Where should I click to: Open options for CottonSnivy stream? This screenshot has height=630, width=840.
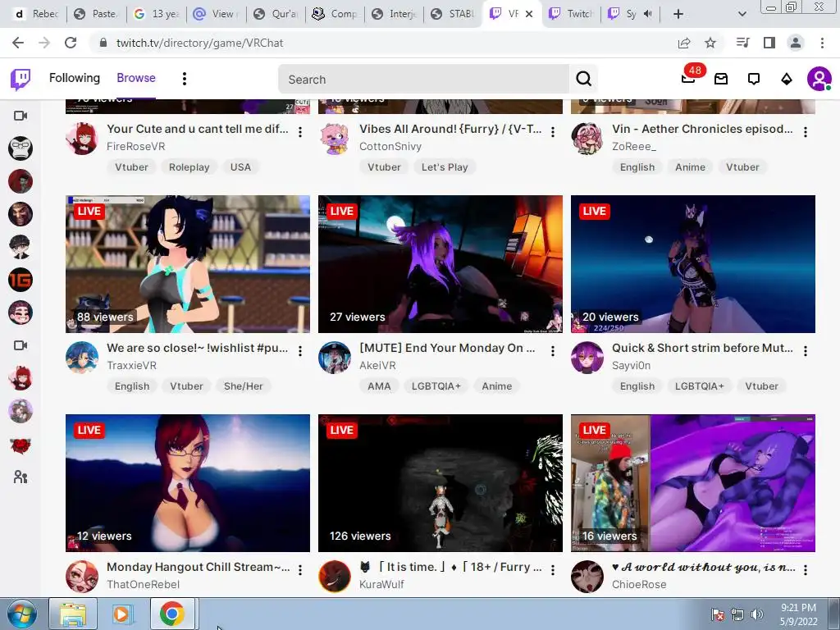pyautogui.click(x=553, y=132)
